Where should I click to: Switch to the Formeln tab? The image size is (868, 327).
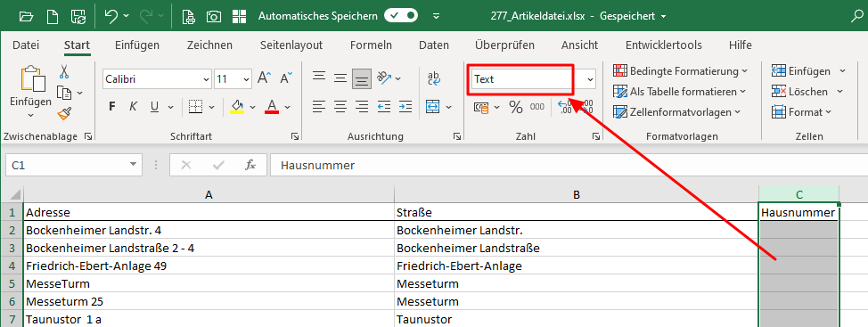point(371,45)
